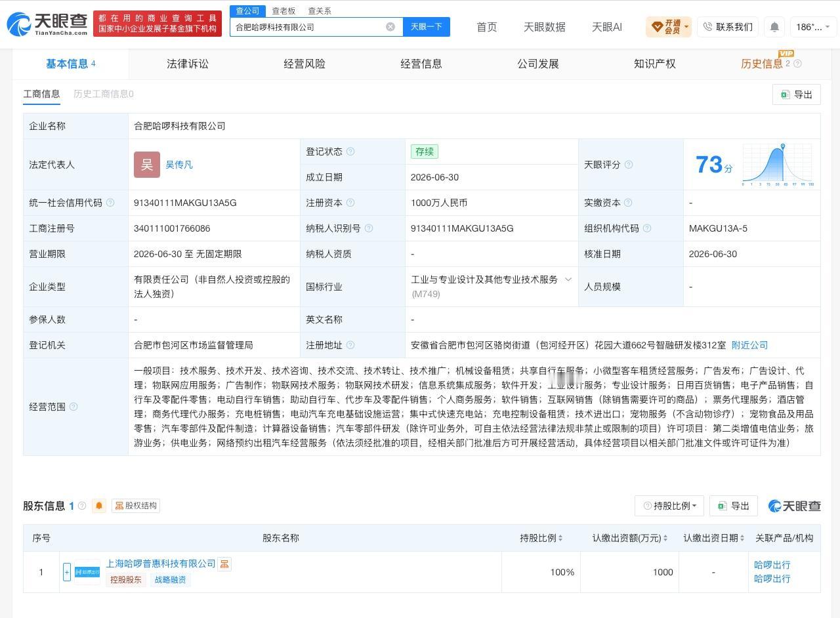840x618 pixels.
Task: Open the 股权结构 button
Action: (136, 506)
